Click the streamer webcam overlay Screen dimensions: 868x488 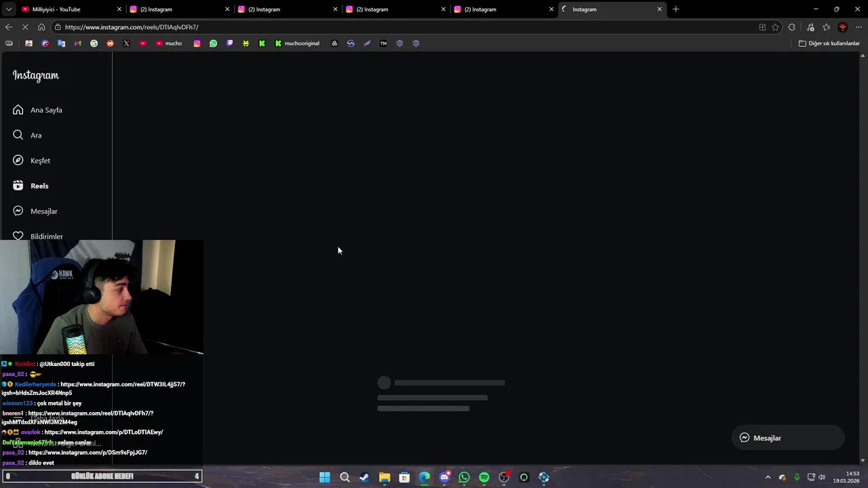pos(102,297)
